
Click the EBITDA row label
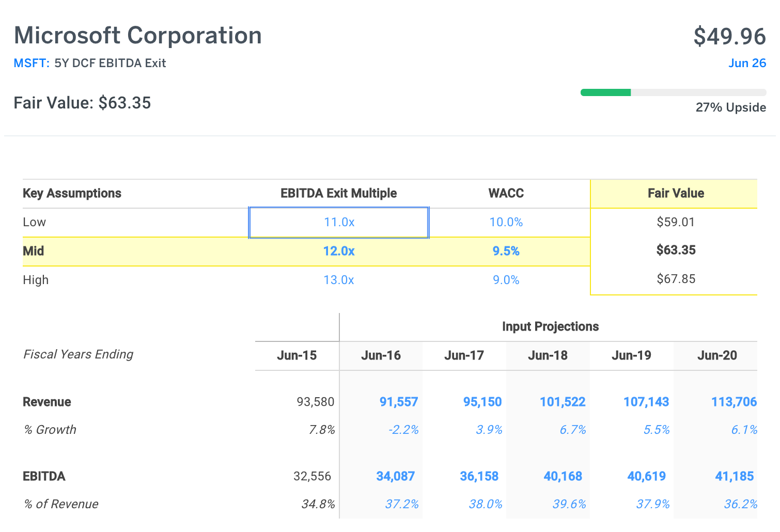point(44,477)
